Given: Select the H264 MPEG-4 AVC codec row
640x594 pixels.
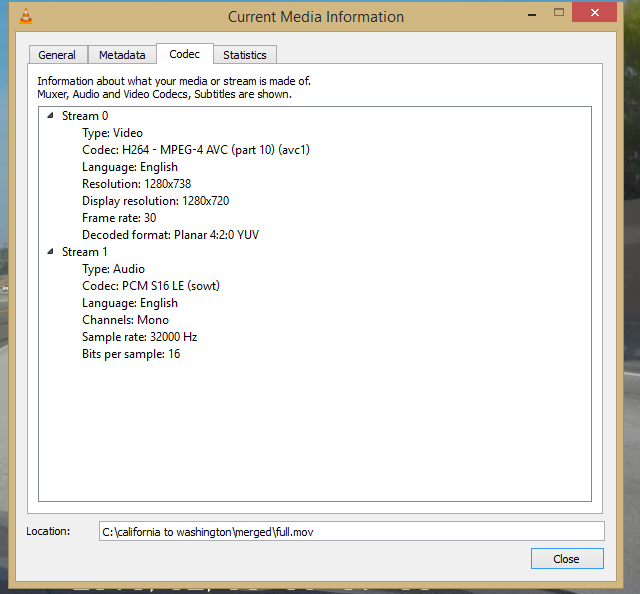Looking at the screenshot, I should click(x=196, y=150).
